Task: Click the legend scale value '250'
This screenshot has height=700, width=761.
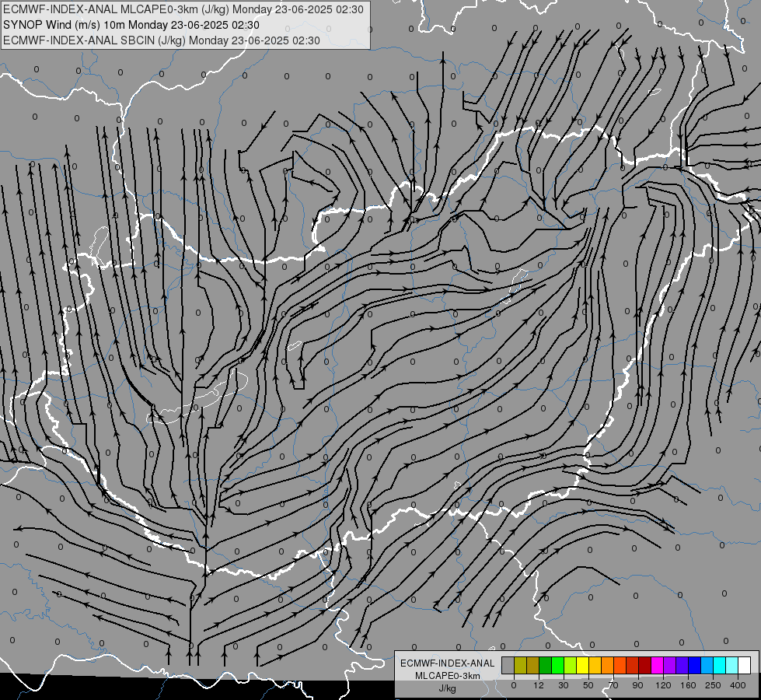Action: point(713,685)
